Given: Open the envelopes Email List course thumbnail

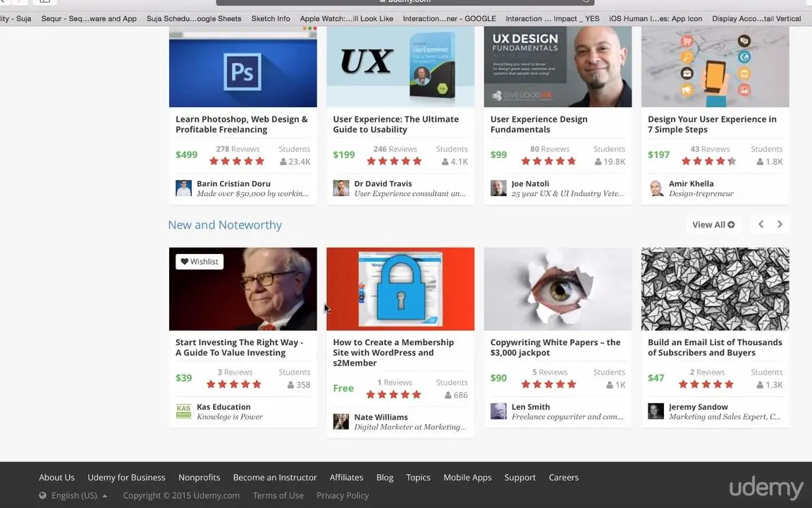Looking at the screenshot, I should (715, 289).
